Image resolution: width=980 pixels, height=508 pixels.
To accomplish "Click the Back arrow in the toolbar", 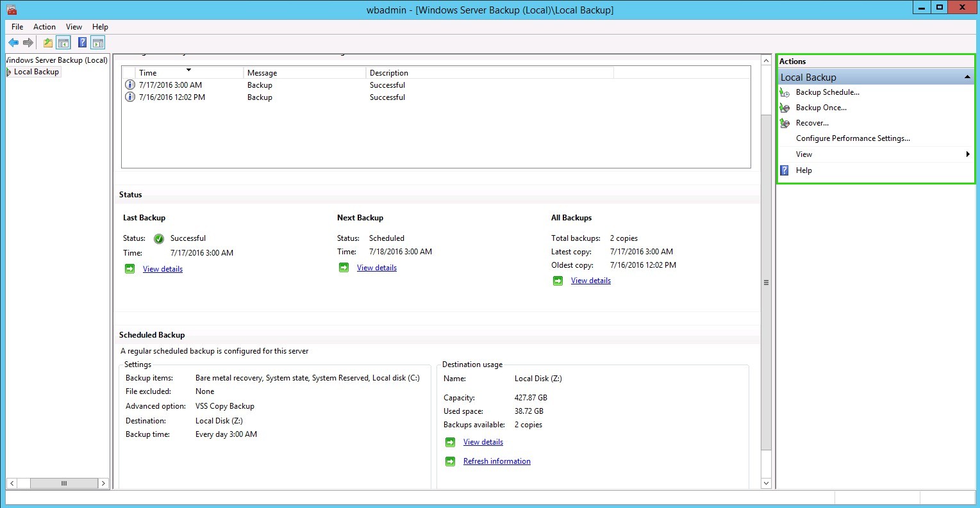I will (x=13, y=43).
